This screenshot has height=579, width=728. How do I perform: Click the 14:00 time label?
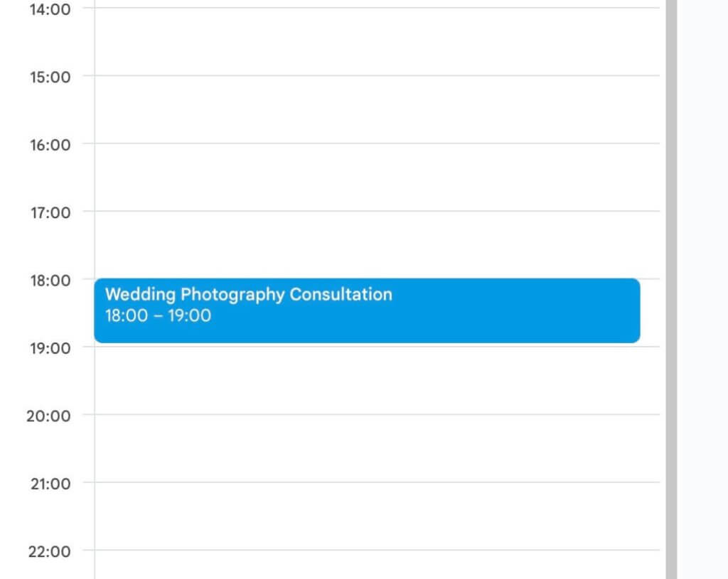point(50,9)
